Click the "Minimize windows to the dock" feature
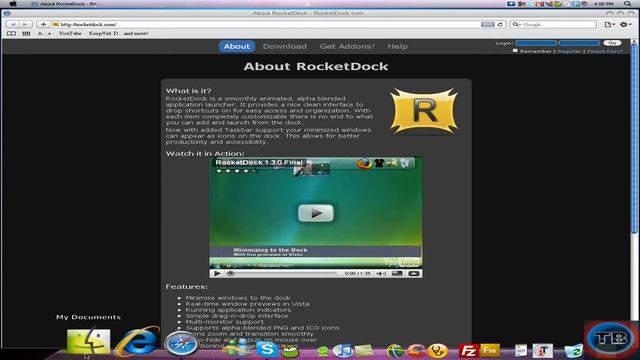The width and height of the screenshot is (640, 360). coord(238,298)
